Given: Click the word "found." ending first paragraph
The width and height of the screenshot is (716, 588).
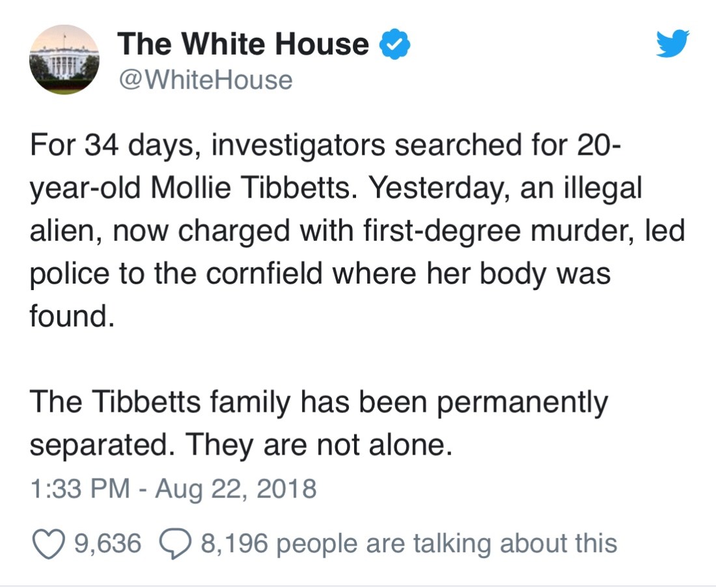Looking at the screenshot, I should tap(67, 318).
